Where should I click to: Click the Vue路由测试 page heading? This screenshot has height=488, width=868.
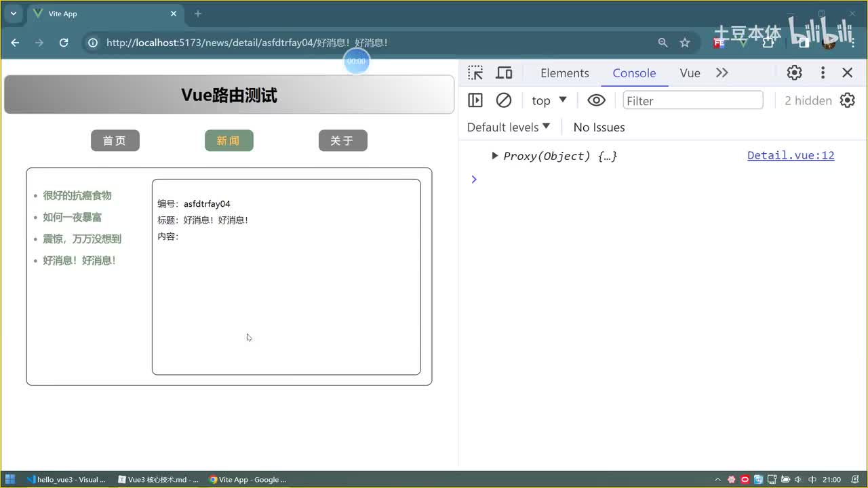click(x=229, y=95)
